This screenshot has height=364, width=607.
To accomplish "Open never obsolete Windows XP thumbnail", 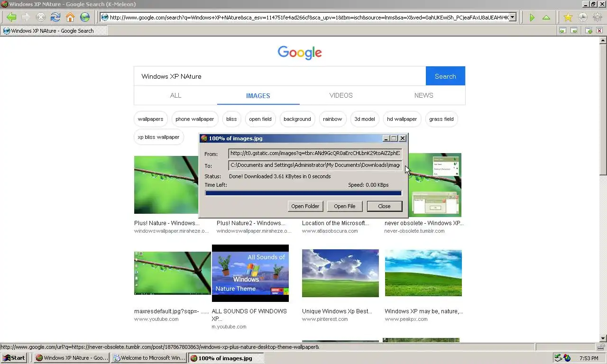I will (x=434, y=185).
